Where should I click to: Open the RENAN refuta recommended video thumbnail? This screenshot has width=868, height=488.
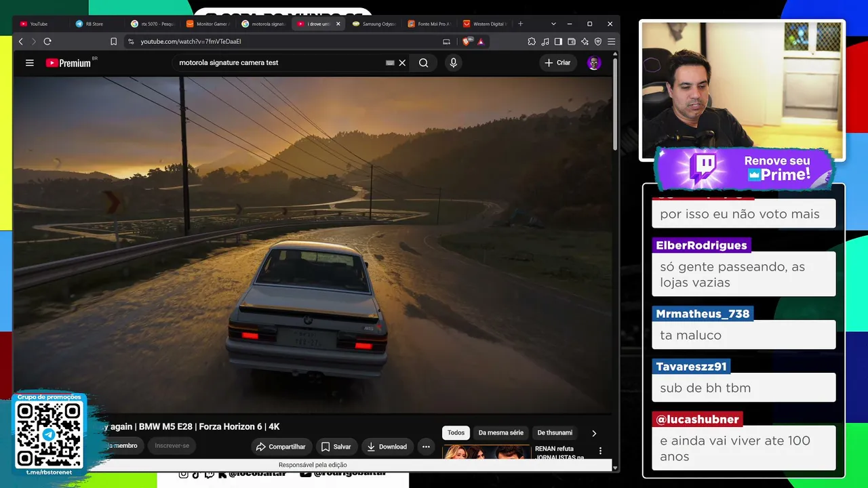point(486,453)
